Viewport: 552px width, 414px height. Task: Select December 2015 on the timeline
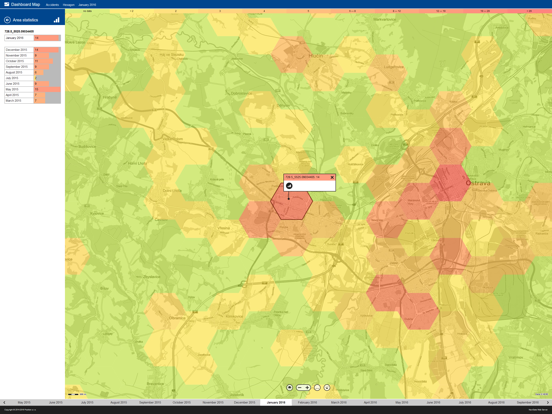pyautogui.click(x=244, y=402)
